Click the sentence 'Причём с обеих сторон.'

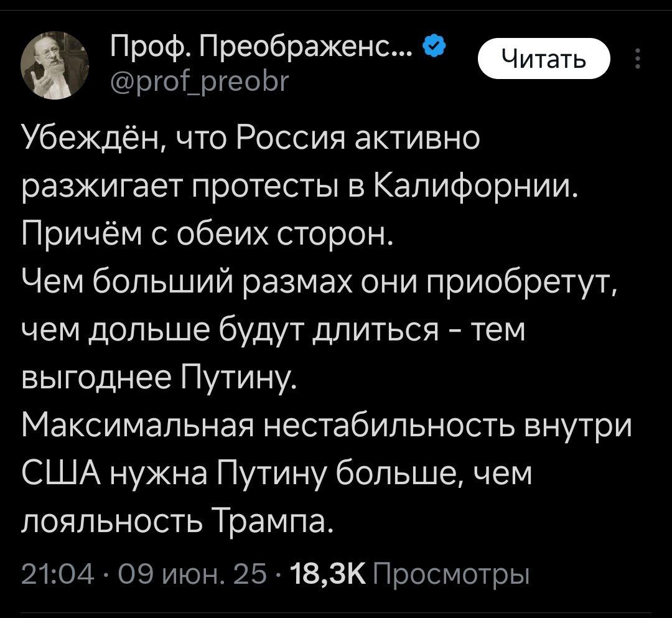coord(207,235)
